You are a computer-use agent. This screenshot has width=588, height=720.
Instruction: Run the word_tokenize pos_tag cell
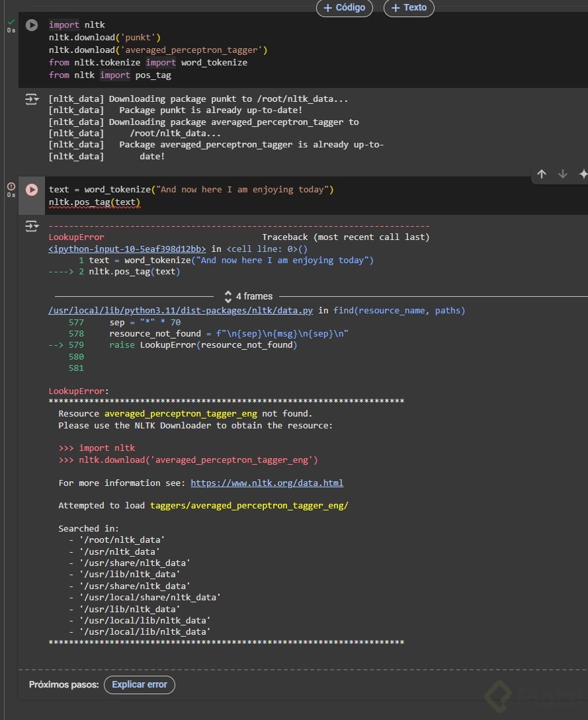tap(32, 190)
